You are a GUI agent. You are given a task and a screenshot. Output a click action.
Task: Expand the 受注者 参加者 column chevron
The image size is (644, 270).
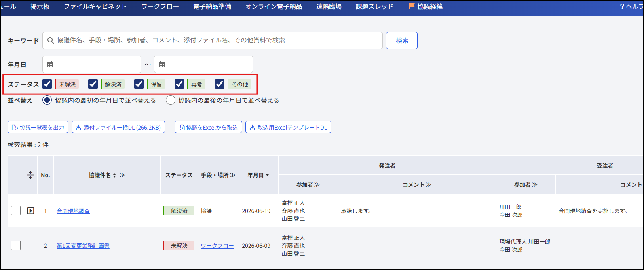coord(535,184)
